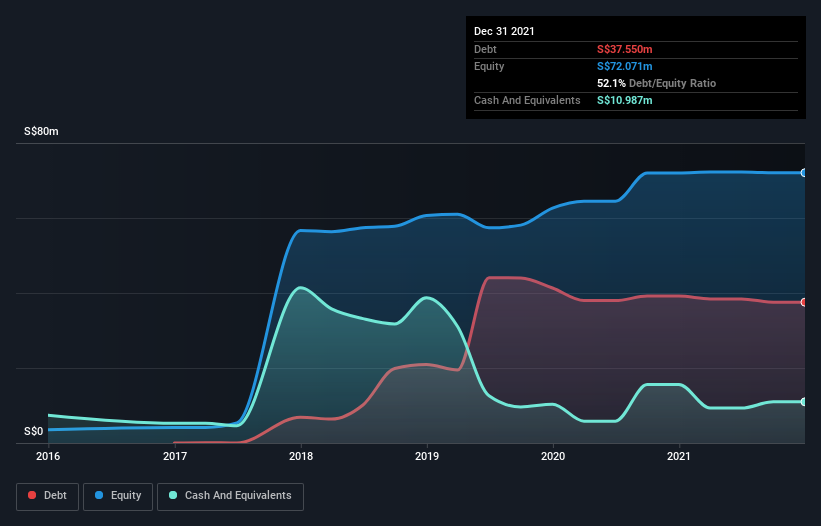
Task: Select the Debt end-point marker on the chart
Action: pos(804,303)
